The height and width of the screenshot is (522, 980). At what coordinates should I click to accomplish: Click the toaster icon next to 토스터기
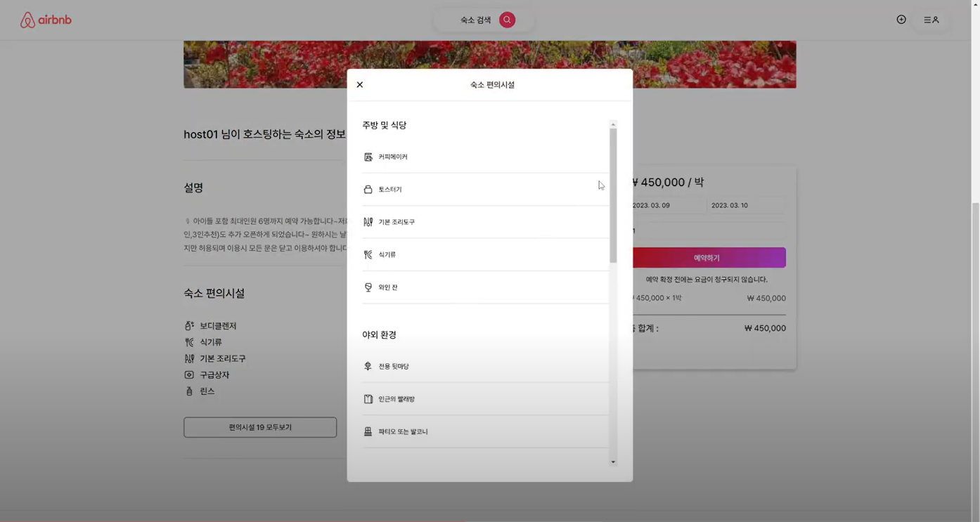[x=368, y=188]
